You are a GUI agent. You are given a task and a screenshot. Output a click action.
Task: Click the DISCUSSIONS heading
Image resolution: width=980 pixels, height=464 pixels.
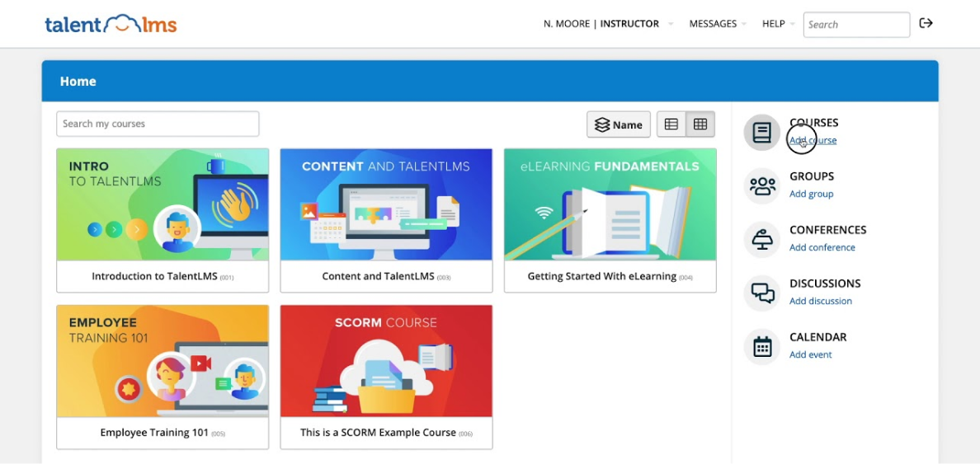click(825, 284)
